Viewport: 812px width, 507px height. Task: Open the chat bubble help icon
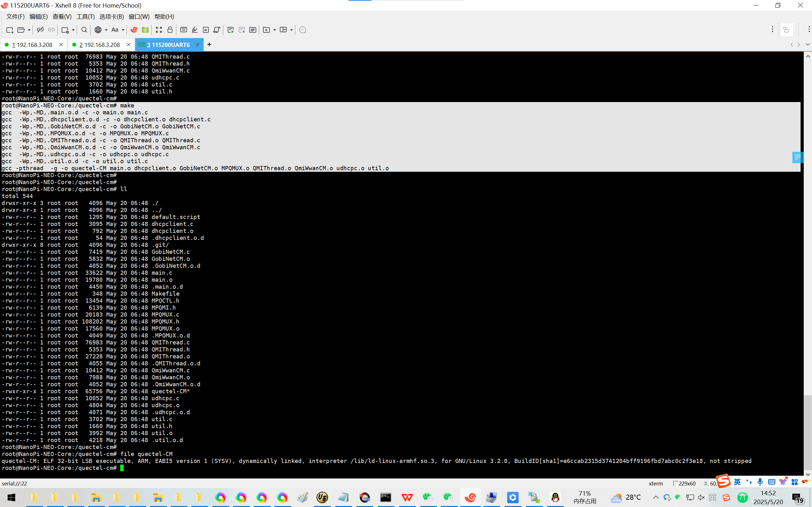[302, 30]
